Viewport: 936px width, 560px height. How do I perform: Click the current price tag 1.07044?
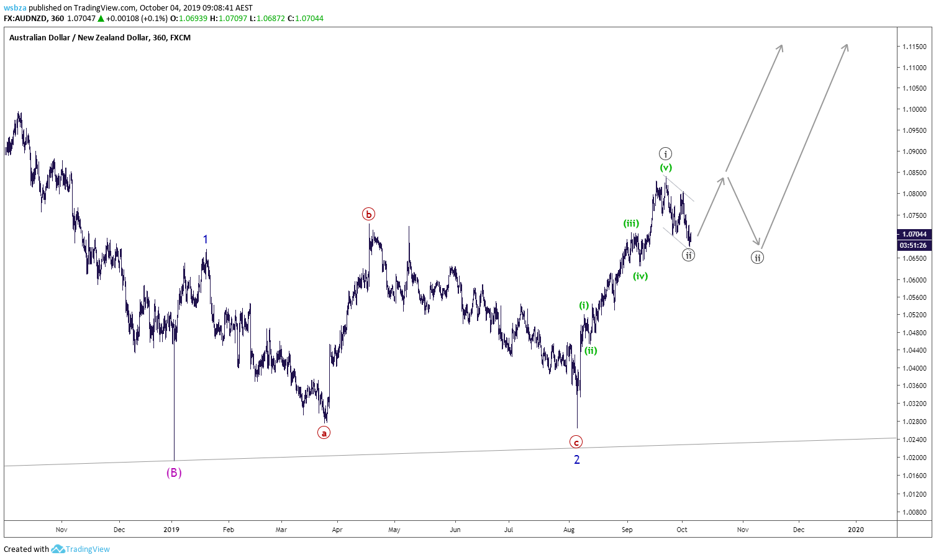(914, 235)
